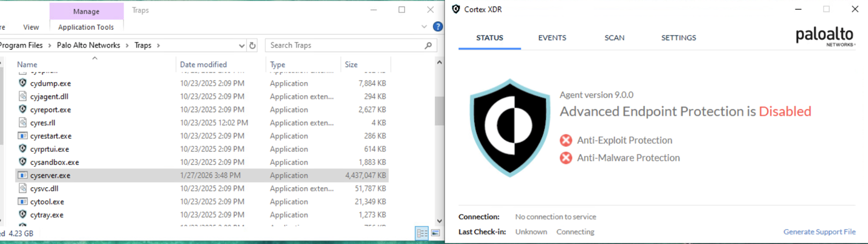Click the search magnifier in Search Traps
The height and width of the screenshot is (244, 868).
tap(428, 45)
